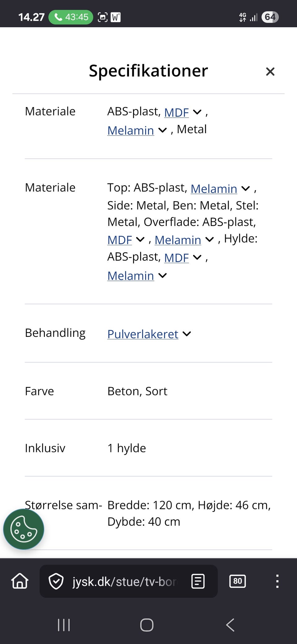Open the Melamin link in the first Materiale row
The image size is (297, 644).
click(130, 130)
